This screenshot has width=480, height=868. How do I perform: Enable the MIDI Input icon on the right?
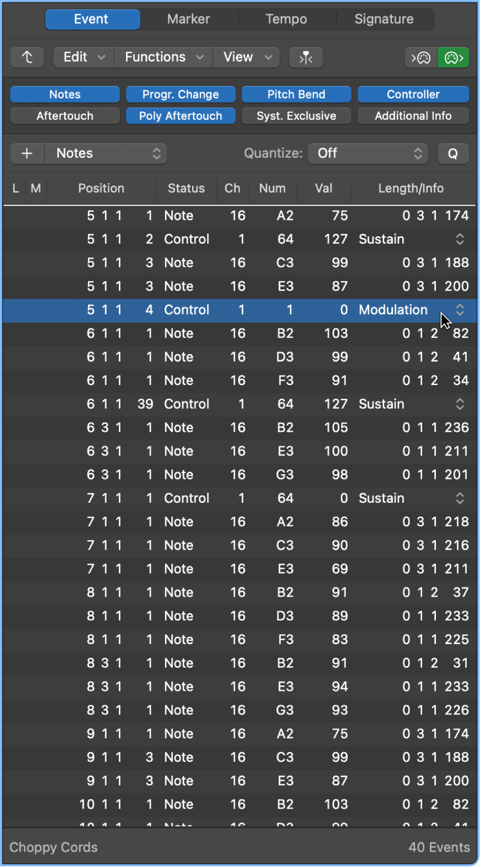[x=421, y=57]
